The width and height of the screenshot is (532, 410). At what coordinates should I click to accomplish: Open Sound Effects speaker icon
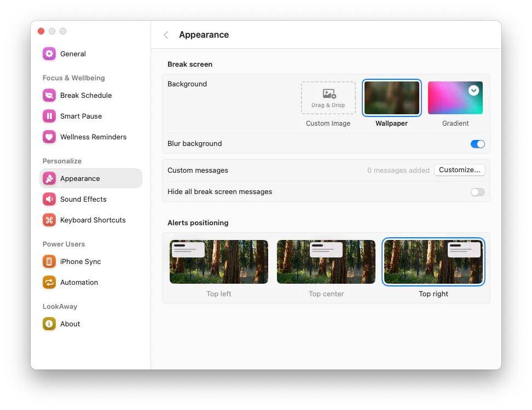point(49,199)
